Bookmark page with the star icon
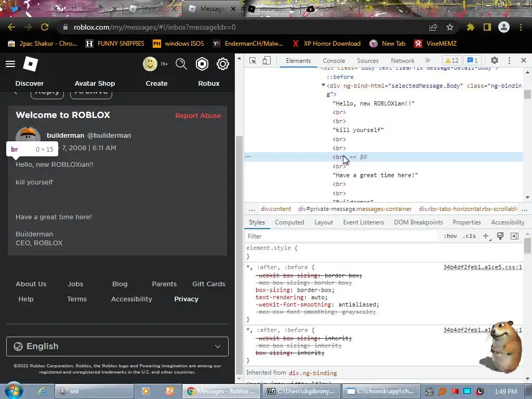The image size is (532, 399). [x=450, y=27]
